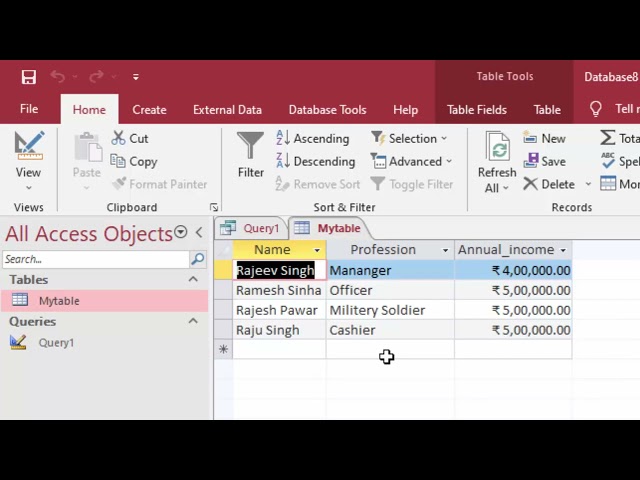
Task: Open the Name column filter dropdown
Action: tap(317, 250)
